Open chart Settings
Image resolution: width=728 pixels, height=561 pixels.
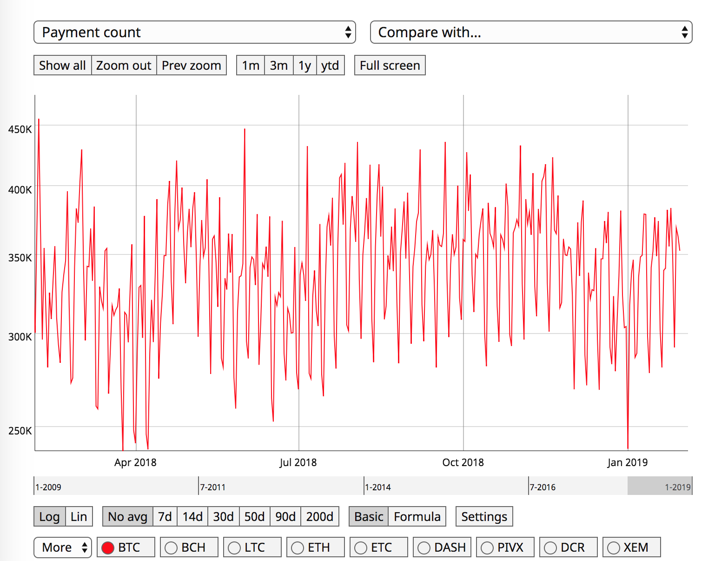484,516
